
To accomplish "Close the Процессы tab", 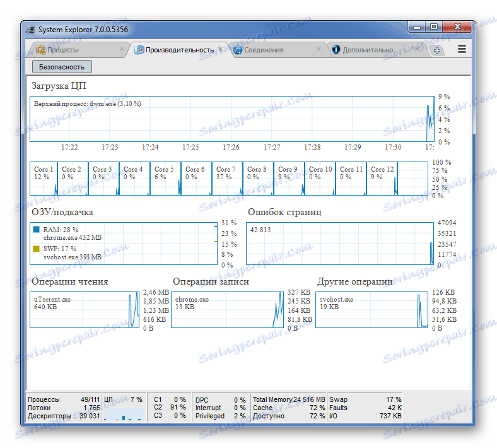I will [122, 49].
